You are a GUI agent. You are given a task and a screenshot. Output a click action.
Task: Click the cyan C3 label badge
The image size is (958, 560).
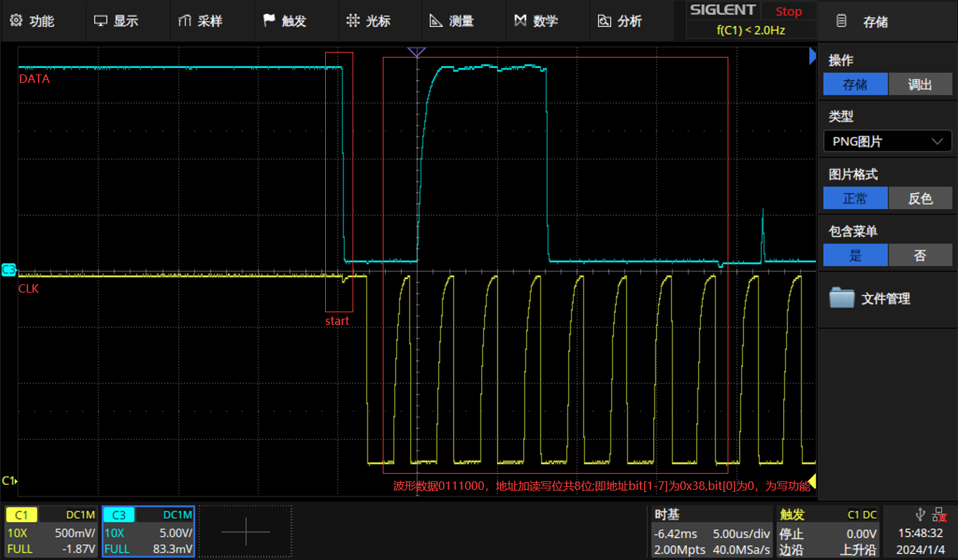point(119,514)
